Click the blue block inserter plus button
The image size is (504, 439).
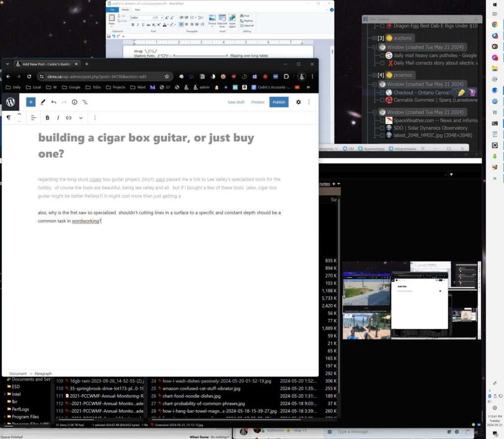(x=31, y=102)
